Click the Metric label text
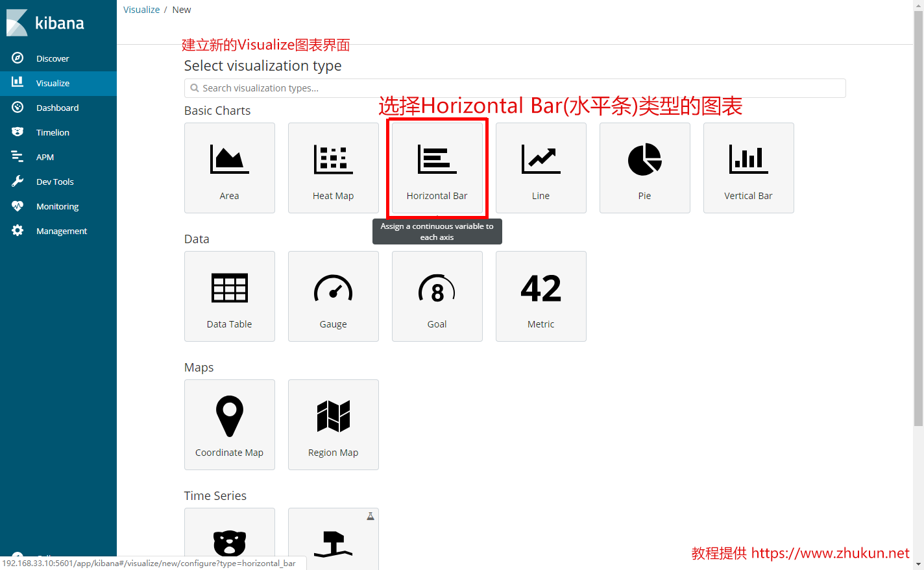The image size is (924, 570). coord(541,324)
